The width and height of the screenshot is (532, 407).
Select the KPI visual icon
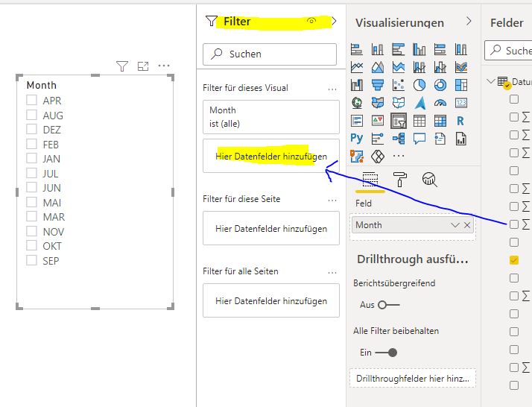pyautogui.click(x=378, y=121)
